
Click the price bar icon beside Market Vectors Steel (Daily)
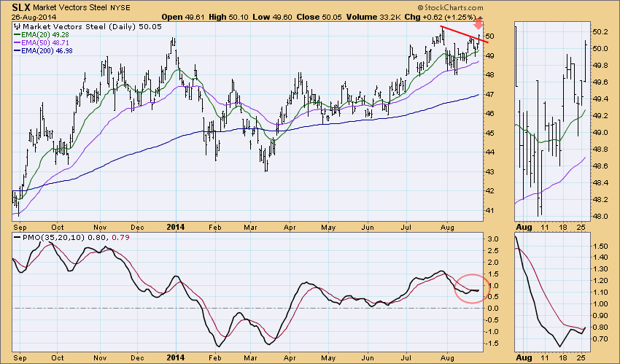point(17,27)
